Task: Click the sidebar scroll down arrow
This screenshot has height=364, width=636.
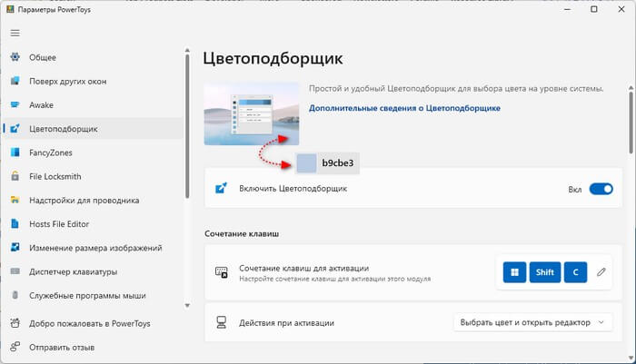Action: click(187, 305)
